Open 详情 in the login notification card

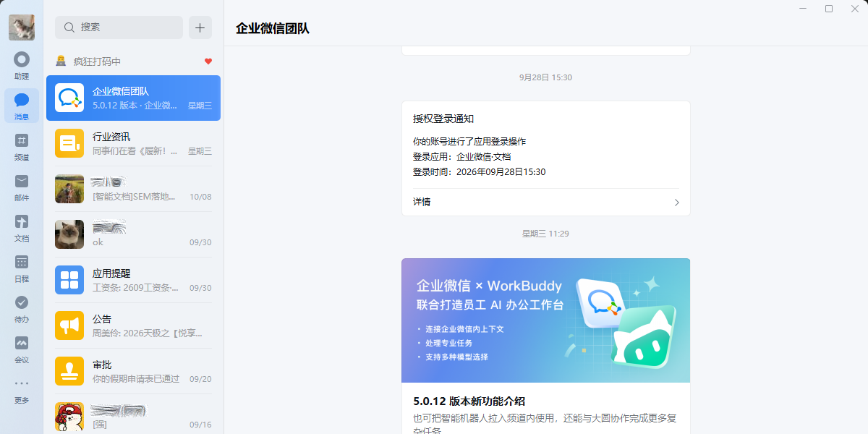click(546, 202)
